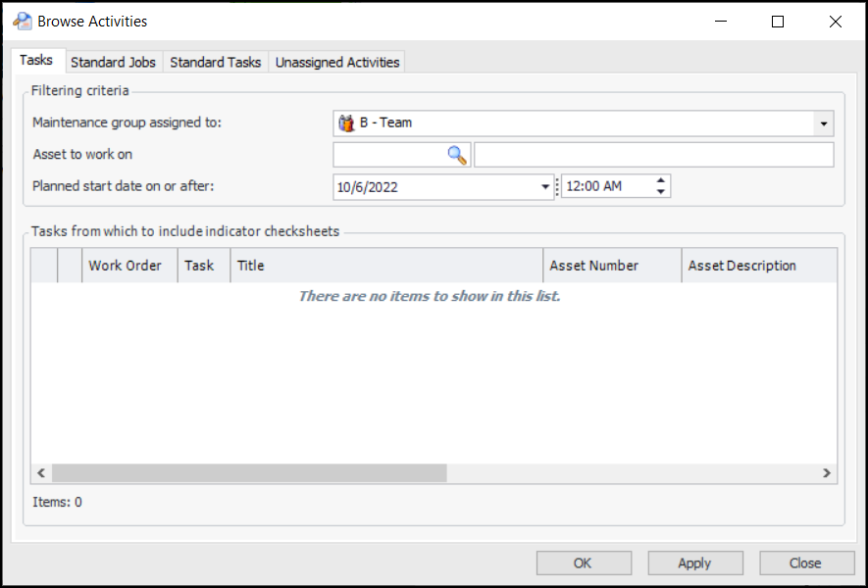Click the "Planned start date on or after:" label
Screen dimensions: 868x588
[x=123, y=186]
